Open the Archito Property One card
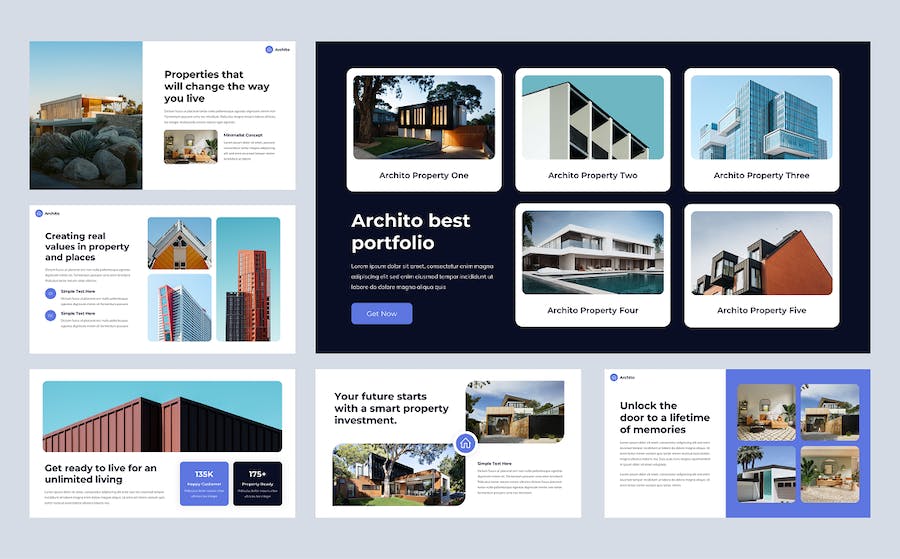This screenshot has height=559, width=900. (424, 130)
